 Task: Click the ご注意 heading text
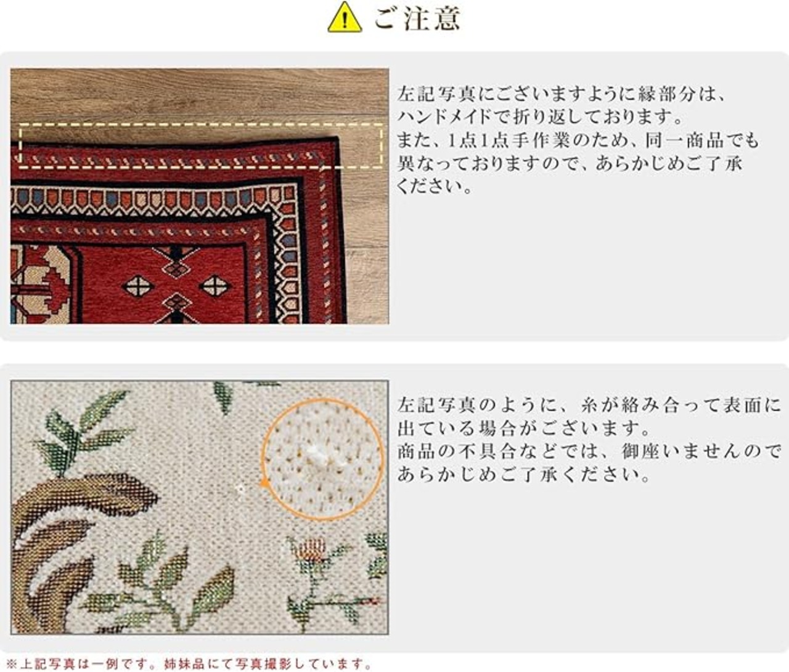click(417, 17)
